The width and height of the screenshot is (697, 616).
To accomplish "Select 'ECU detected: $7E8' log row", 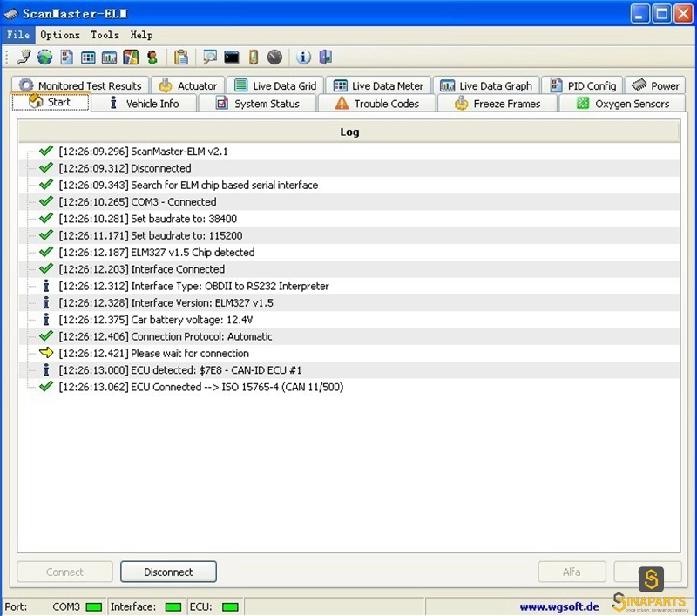I will tap(349, 370).
